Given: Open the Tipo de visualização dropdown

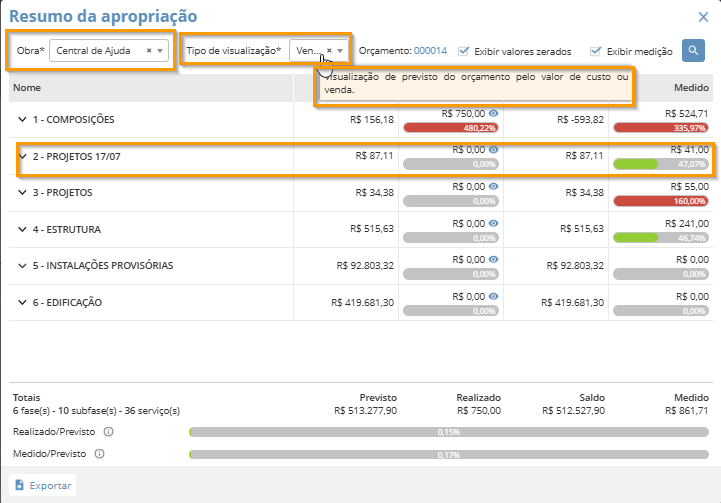Looking at the screenshot, I should [x=340, y=50].
